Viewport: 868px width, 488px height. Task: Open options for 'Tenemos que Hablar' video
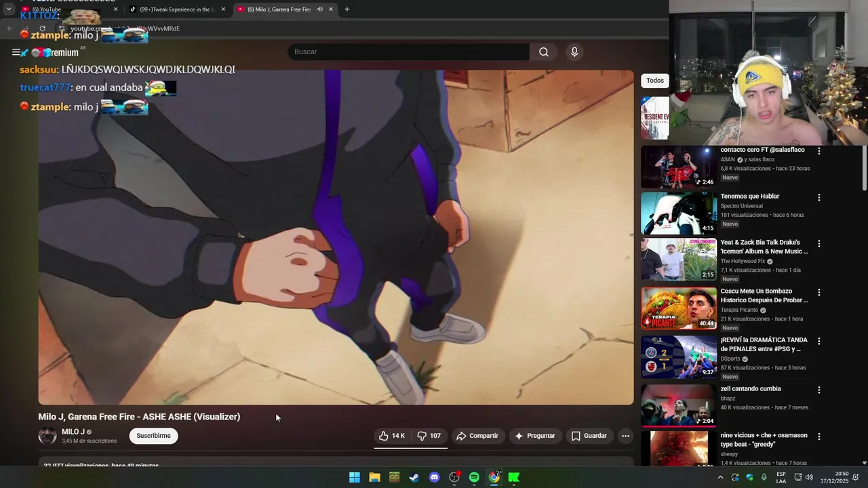pos(819,198)
